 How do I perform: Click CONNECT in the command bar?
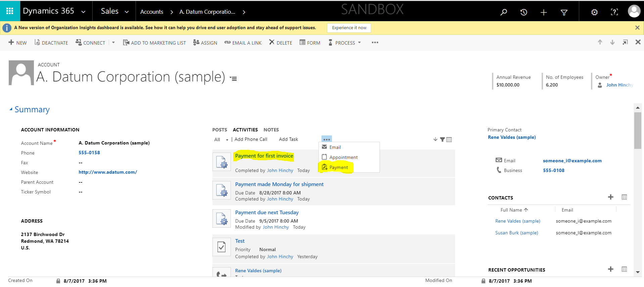pyautogui.click(x=90, y=43)
